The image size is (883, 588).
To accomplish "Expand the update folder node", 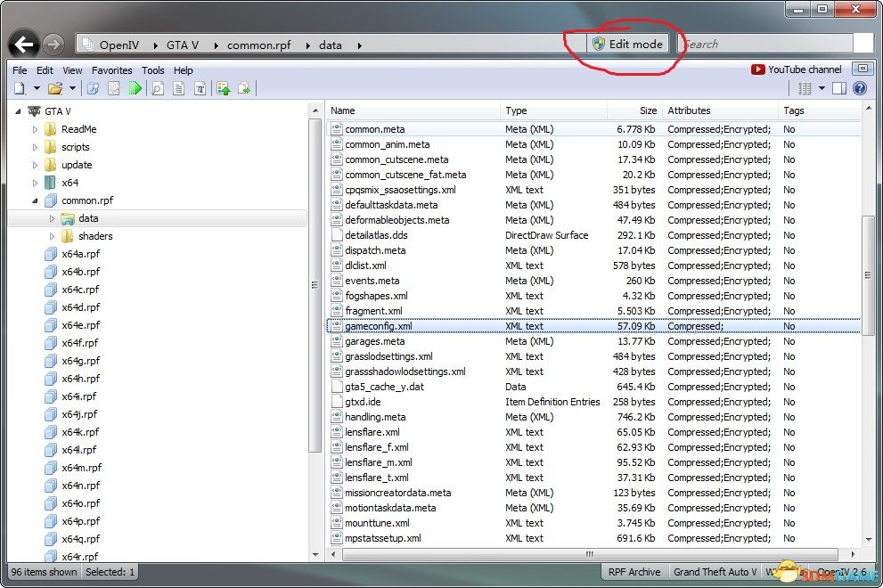I will (x=35, y=165).
